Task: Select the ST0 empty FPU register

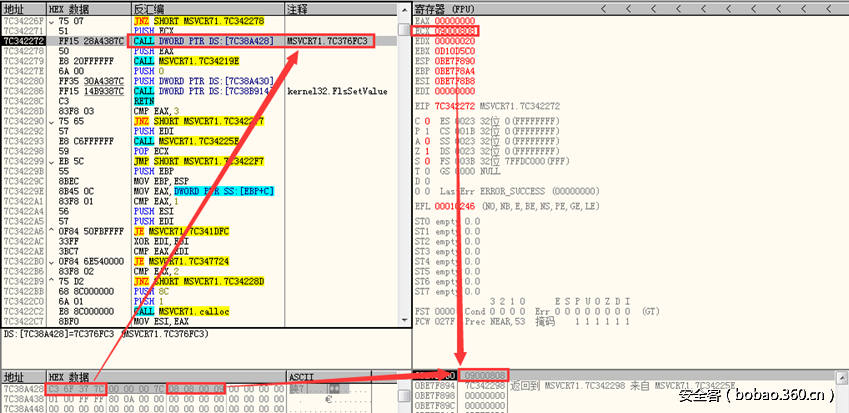Action: (447, 221)
